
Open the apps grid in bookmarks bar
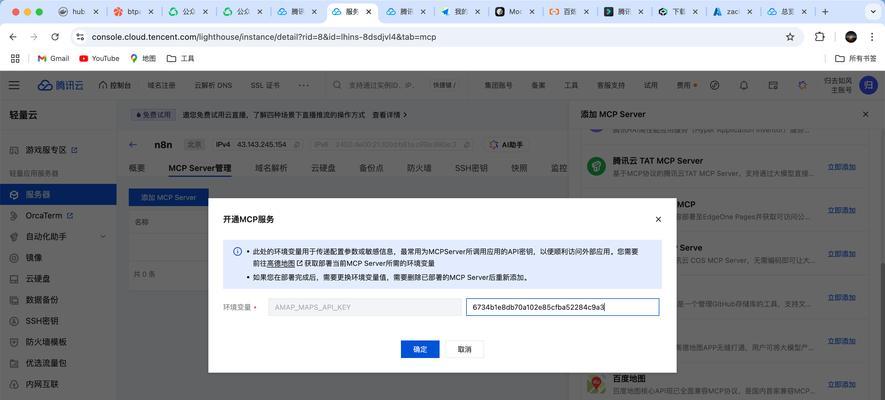(x=15, y=58)
